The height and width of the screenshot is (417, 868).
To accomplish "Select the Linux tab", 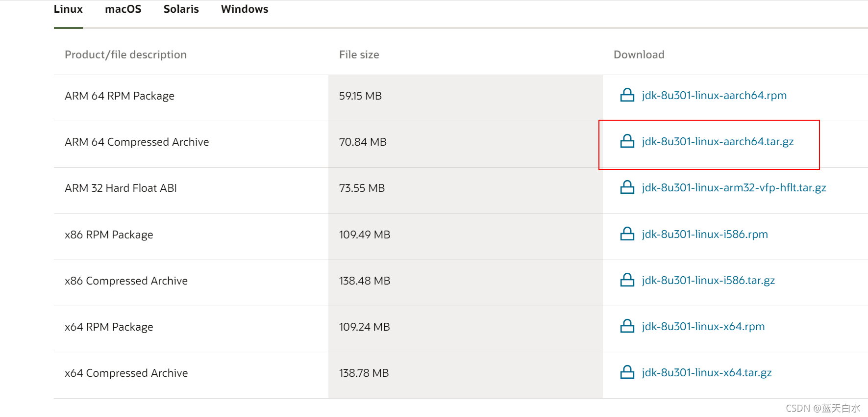I will [68, 9].
